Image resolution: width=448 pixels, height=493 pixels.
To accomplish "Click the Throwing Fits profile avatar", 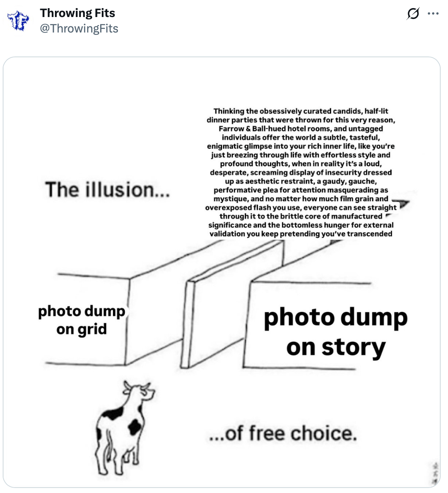I will (18, 21).
